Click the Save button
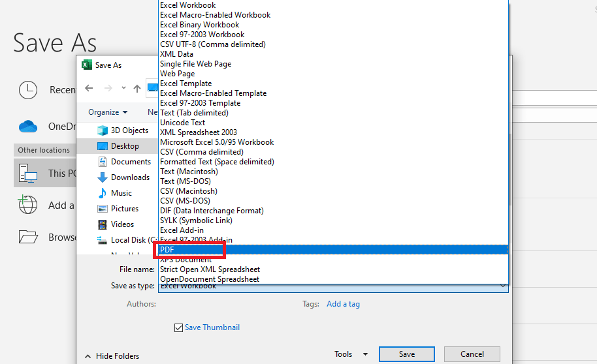597x364 pixels. tap(407, 354)
